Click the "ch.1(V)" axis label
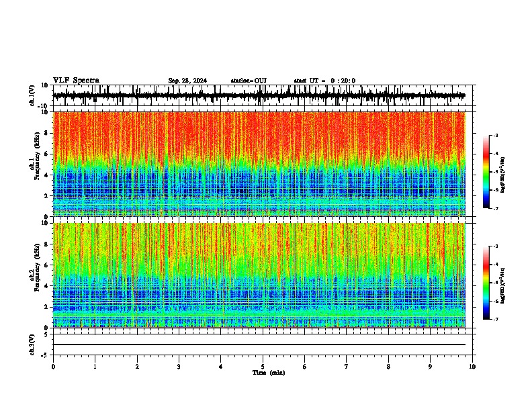The image size is (532, 411). 32,95
